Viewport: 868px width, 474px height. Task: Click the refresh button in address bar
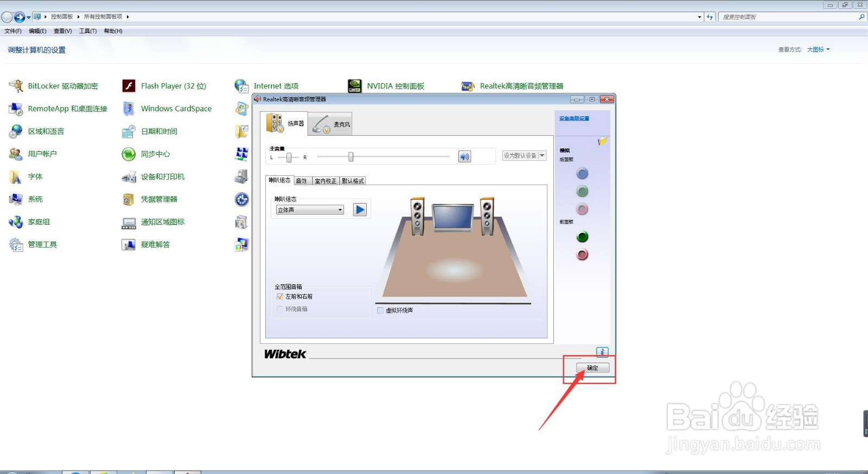[x=710, y=17]
